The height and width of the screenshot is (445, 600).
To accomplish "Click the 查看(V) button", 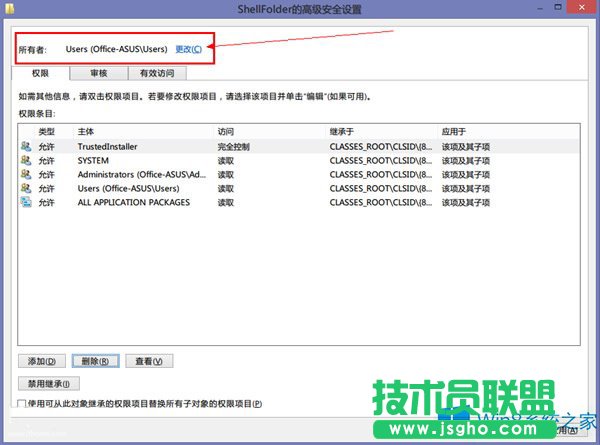I will [150, 361].
